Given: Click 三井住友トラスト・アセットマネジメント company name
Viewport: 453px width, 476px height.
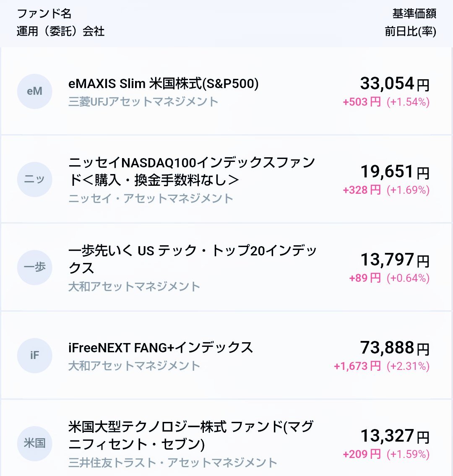Looking at the screenshot, I should 173,463.
